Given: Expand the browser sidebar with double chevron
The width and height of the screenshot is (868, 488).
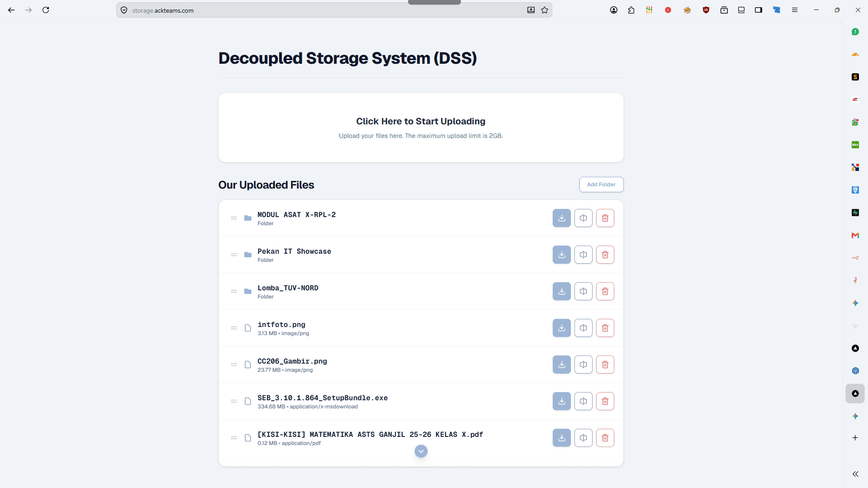Looking at the screenshot, I should (x=855, y=474).
